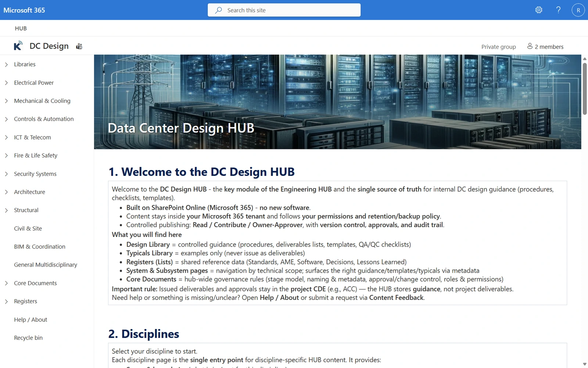Expand the Registers section
The width and height of the screenshot is (588, 368).
coord(6,301)
